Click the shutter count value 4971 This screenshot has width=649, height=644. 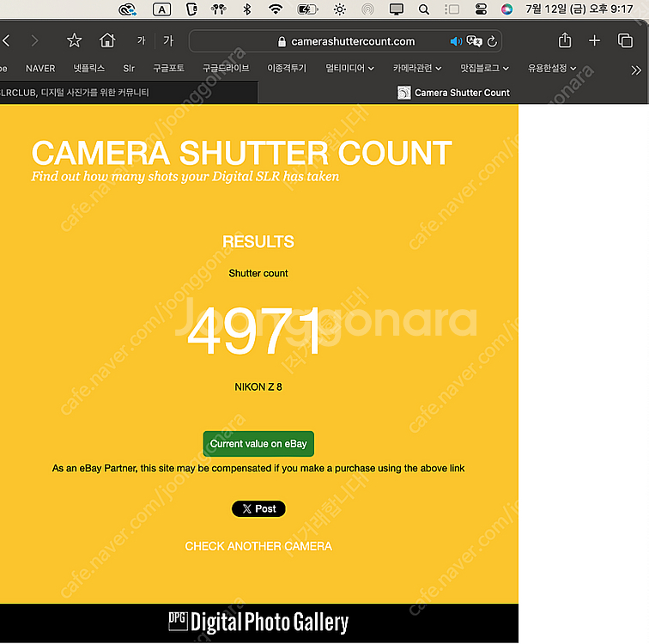tap(253, 331)
